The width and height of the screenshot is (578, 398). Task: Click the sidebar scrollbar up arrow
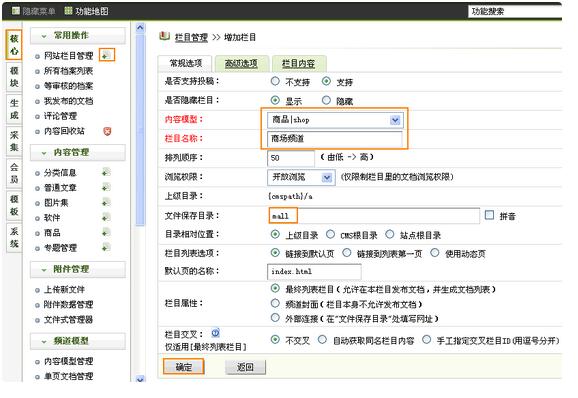tap(140, 28)
